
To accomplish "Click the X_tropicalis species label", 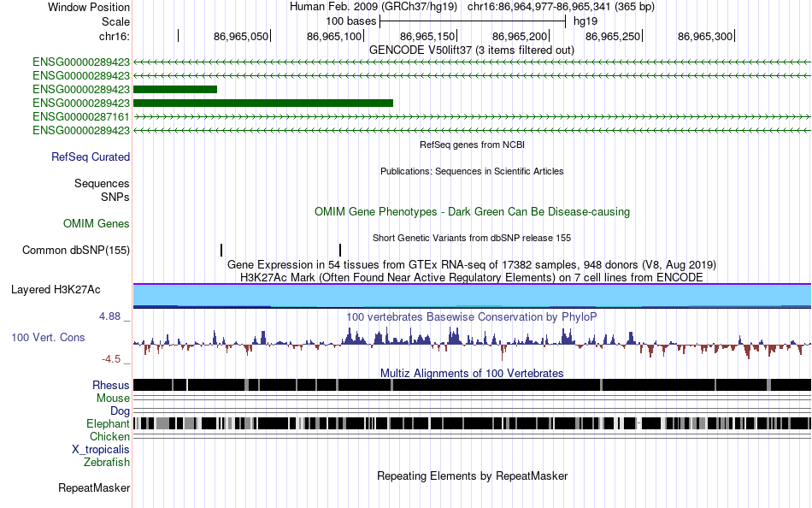I will tap(101, 450).
